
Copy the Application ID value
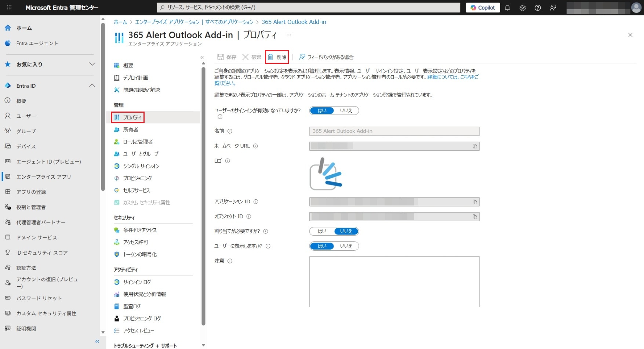coord(475,202)
